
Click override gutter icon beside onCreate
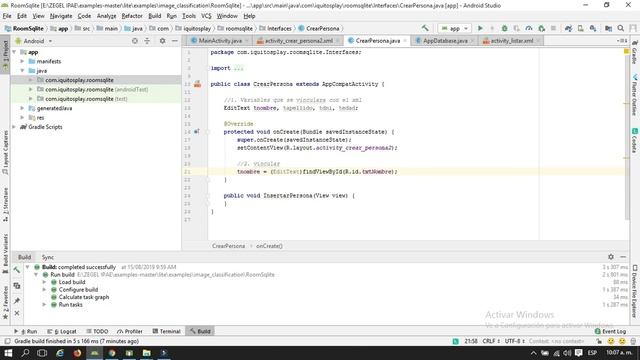pyautogui.click(x=197, y=131)
